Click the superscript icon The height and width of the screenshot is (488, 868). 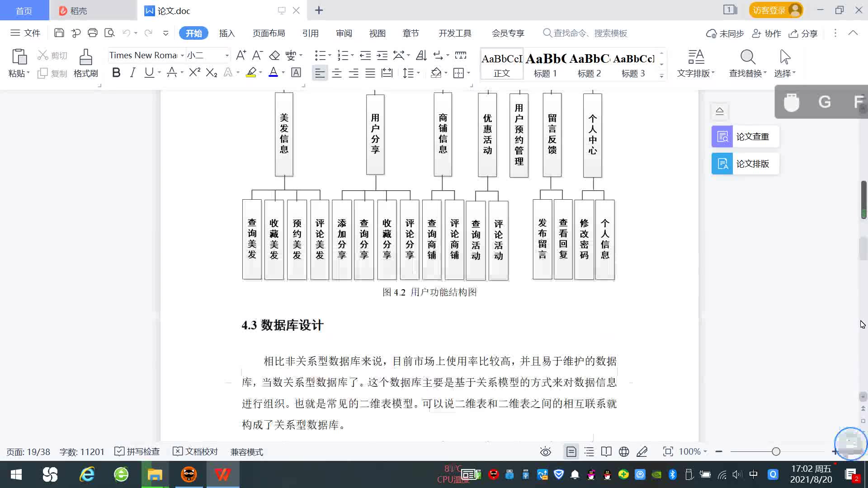coord(194,73)
